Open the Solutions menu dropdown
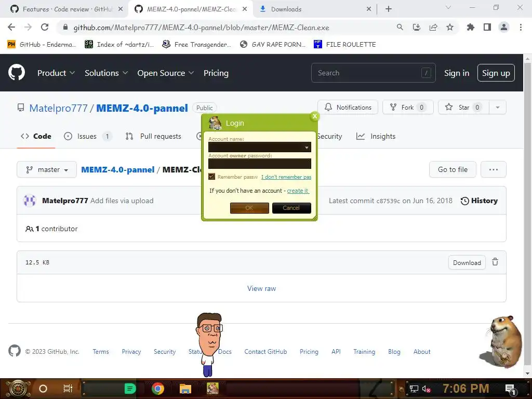 [x=106, y=73]
